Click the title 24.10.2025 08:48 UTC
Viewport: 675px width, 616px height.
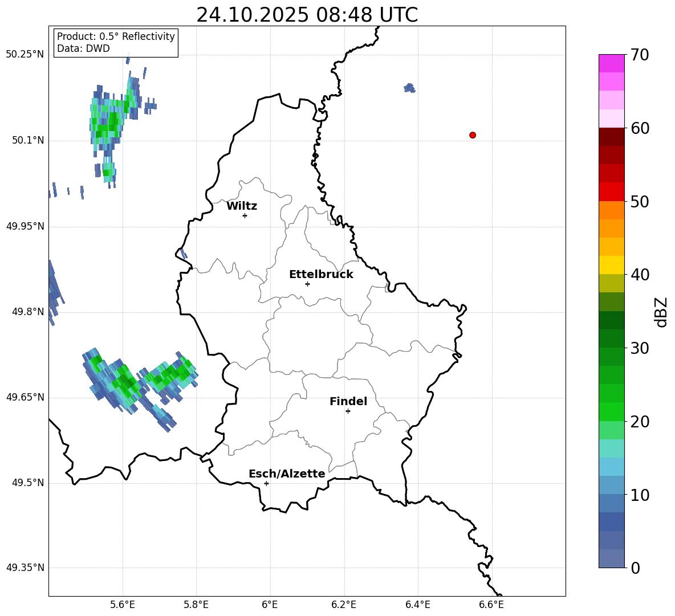(x=307, y=15)
